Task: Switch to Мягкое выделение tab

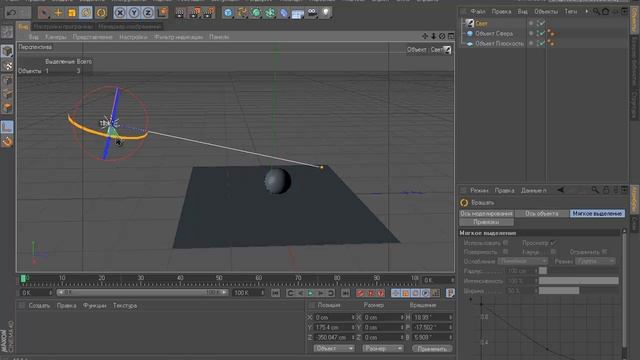Action: tap(597, 213)
